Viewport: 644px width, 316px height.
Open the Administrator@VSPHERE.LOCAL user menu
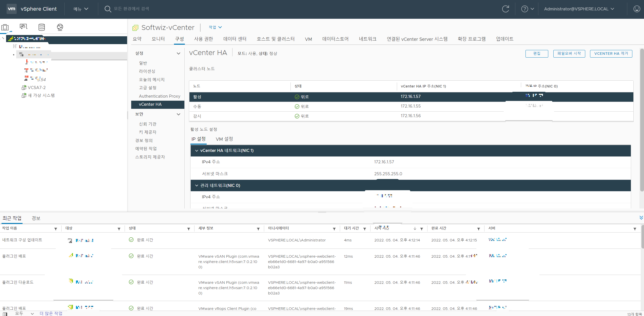(x=579, y=9)
